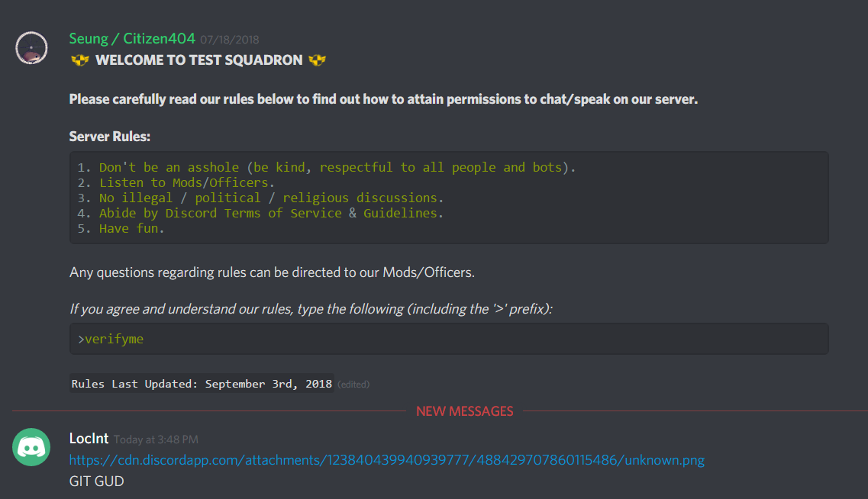This screenshot has width=868, height=499.
Task: Click the emoji before WELCOME TO TEST SQUADRON
Action: pyautogui.click(x=79, y=60)
